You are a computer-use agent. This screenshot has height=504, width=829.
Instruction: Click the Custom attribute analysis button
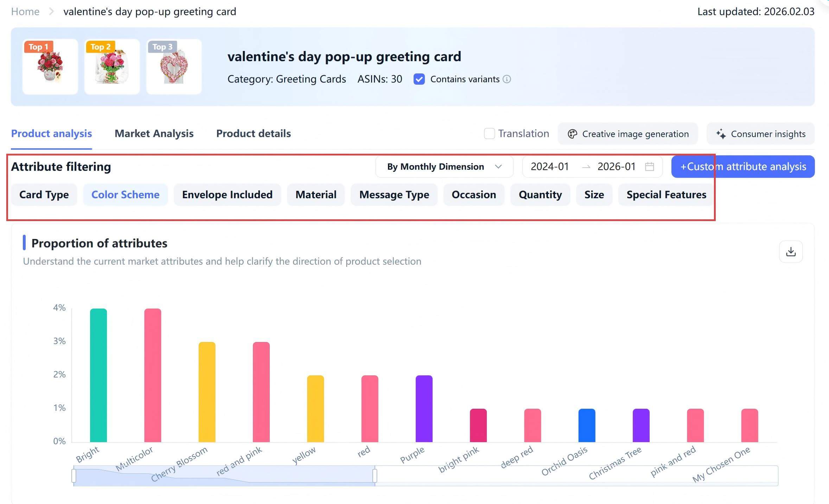pos(743,167)
